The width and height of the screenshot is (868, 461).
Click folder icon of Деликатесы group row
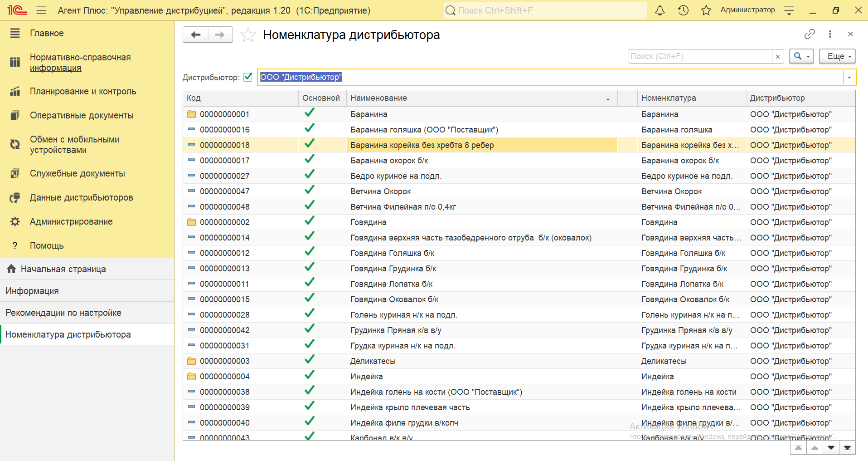[x=191, y=361]
